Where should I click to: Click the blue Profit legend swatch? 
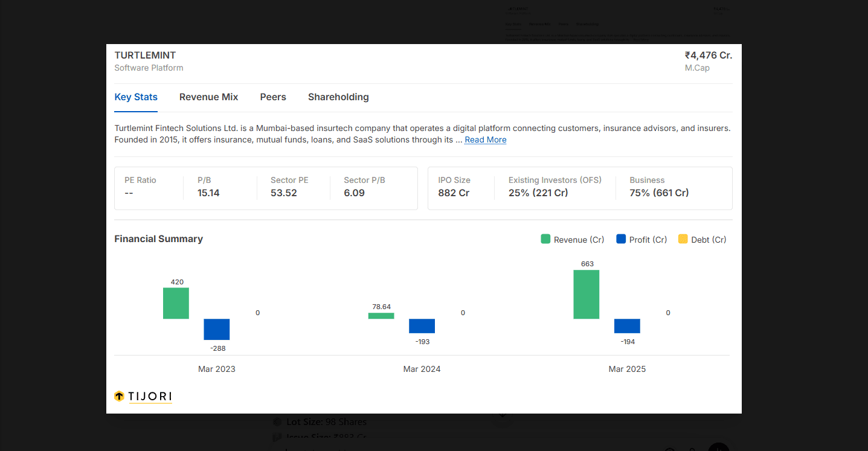click(621, 239)
